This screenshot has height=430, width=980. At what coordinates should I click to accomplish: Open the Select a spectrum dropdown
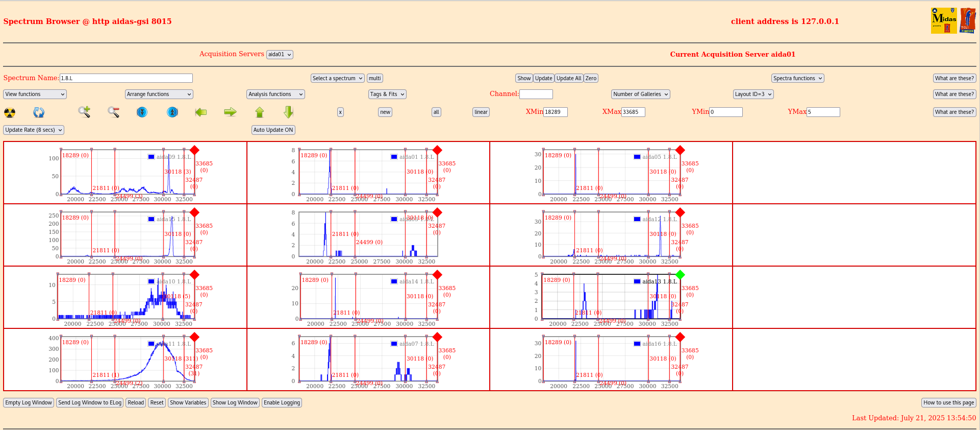coord(338,79)
